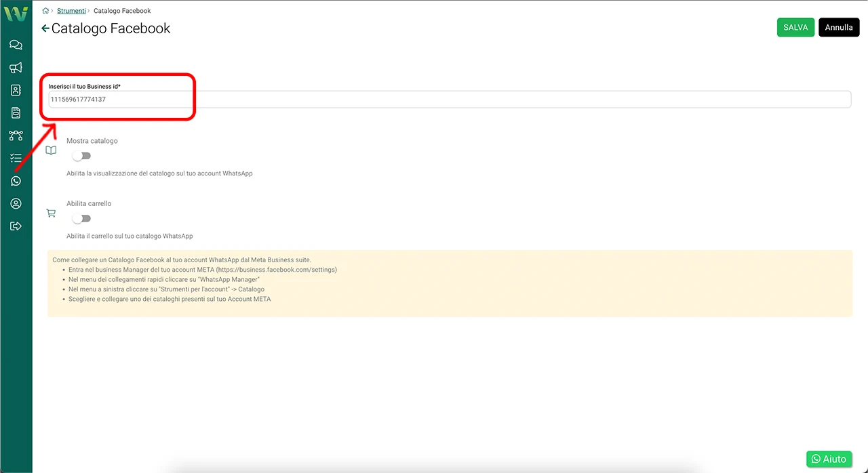
Task: Click the Inserisci il tuo Business id label
Action: point(85,87)
